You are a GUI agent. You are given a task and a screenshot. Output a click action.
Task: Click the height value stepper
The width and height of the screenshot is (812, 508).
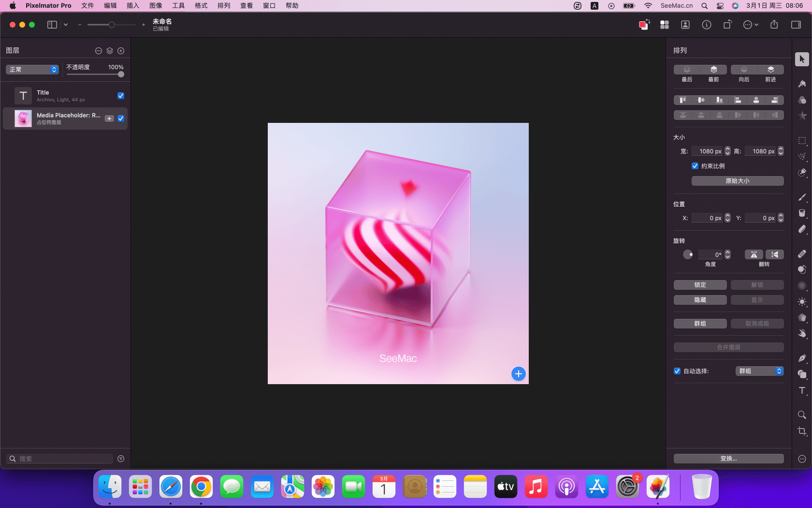coord(781,151)
